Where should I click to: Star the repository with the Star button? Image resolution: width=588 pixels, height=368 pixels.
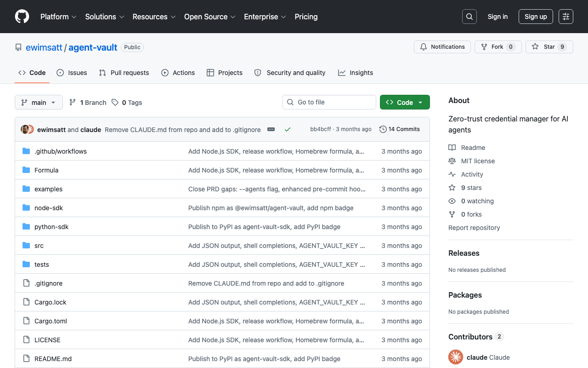point(549,47)
